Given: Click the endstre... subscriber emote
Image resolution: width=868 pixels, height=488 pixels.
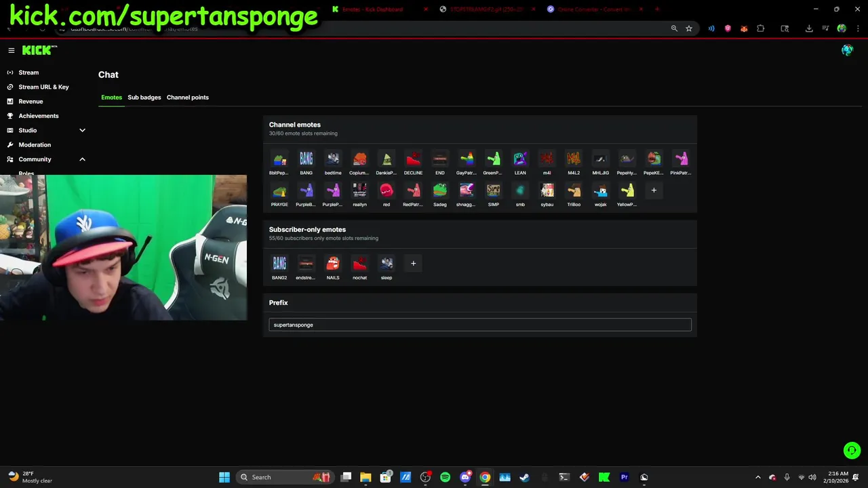Looking at the screenshot, I should point(306,264).
